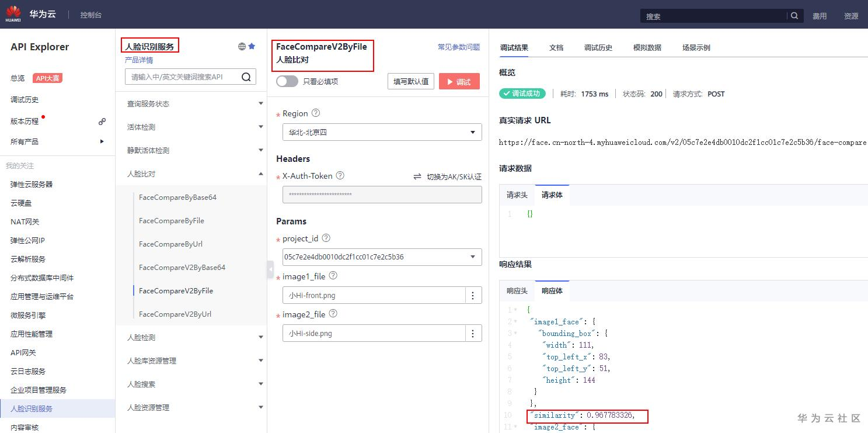Expand the 所有产品 submenu
The image size is (868, 433).
coord(102,141)
